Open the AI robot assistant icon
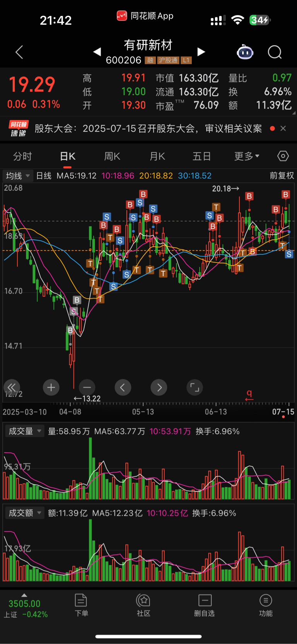This screenshot has height=644, width=297. [x=245, y=52]
